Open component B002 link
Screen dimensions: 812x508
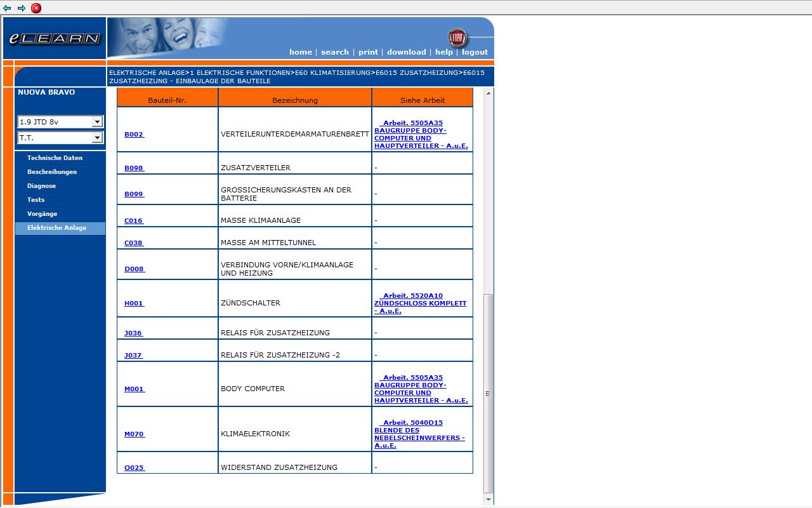[134, 135]
